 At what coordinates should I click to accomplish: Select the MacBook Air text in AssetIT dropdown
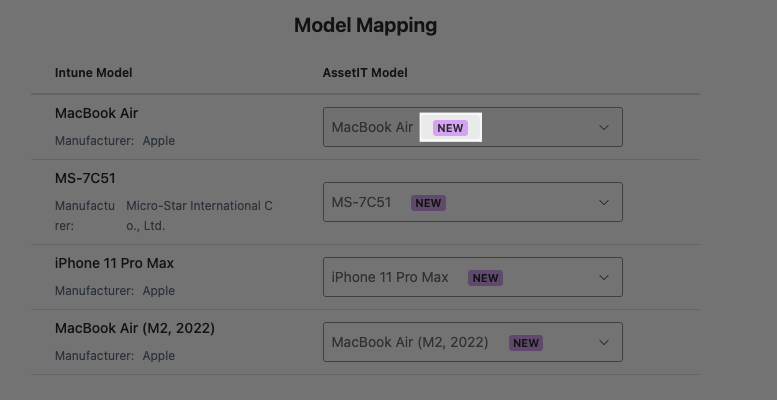[372, 128]
